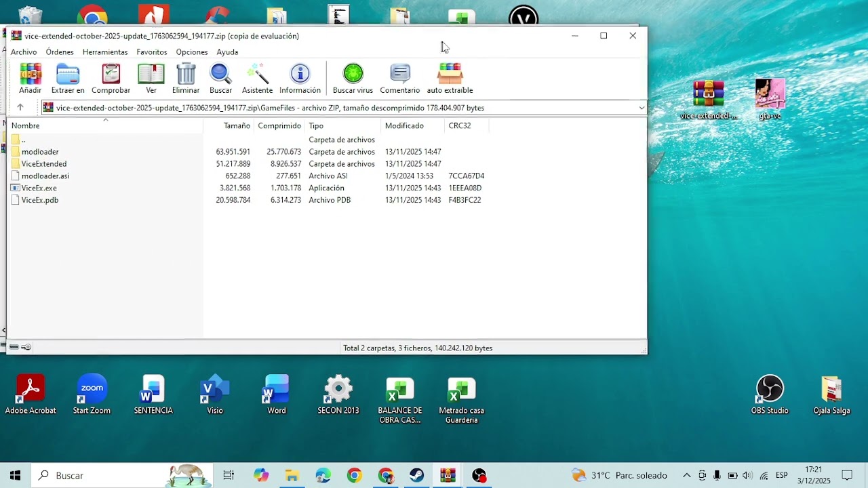The width and height of the screenshot is (868, 488).
Task: Open the Buscar magnifier tool in WinRAR
Action: [220, 78]
